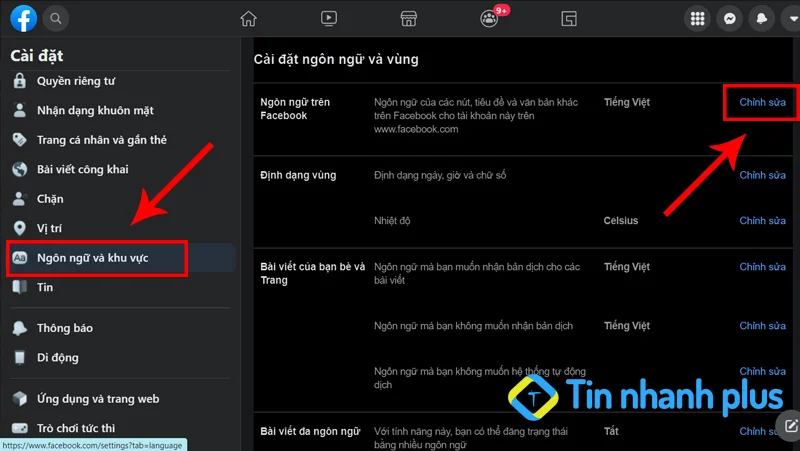Click Chỉnh sửa for Ngôn ngữ trên Facebook
The height and width of the screenshot is (451, 800).
[762, 102]
